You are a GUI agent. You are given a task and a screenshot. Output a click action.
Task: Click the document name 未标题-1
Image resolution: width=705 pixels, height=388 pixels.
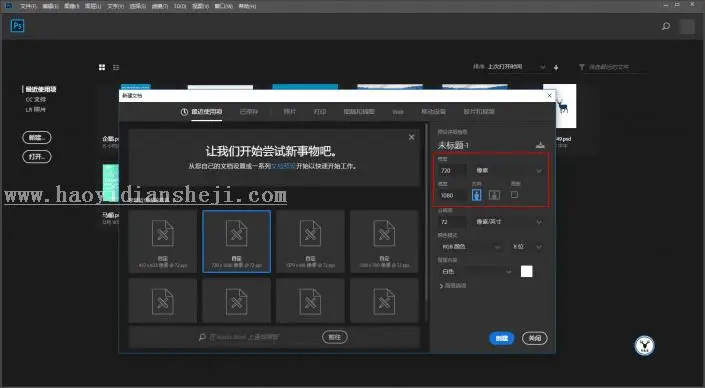click(453, 145)
